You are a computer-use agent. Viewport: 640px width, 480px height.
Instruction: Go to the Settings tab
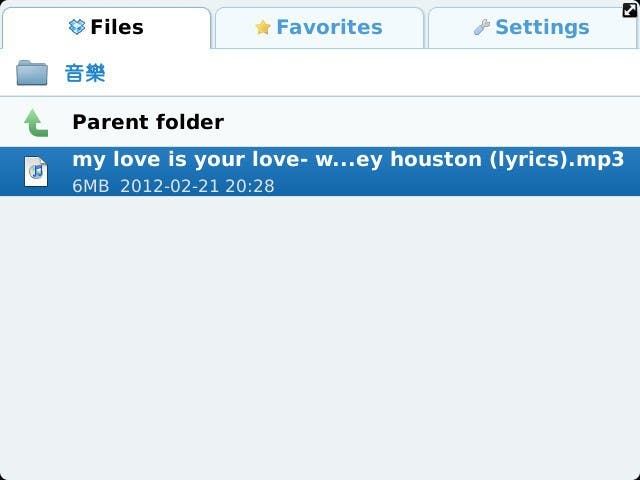[x=532, y=28]
